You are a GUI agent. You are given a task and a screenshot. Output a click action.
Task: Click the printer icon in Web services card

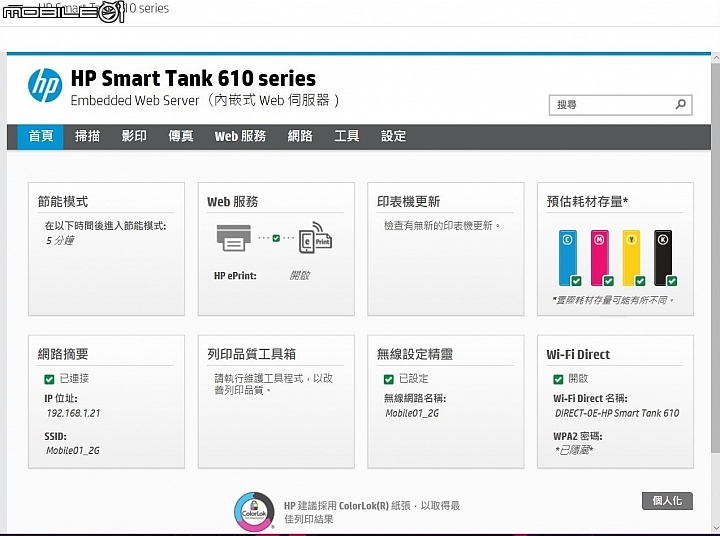point(234,238)
